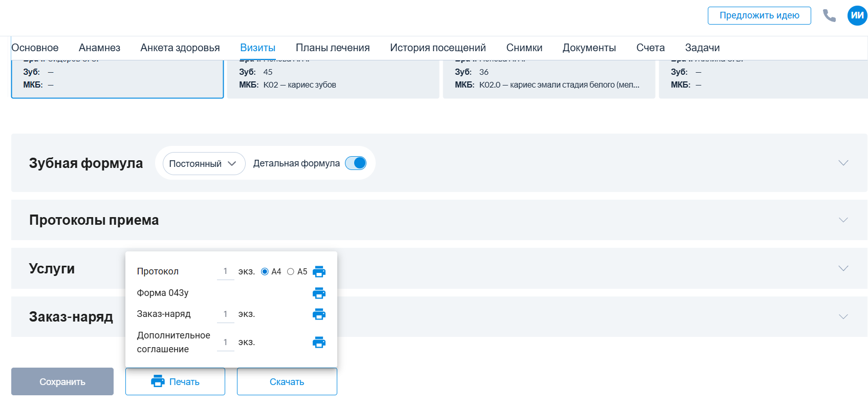The image size is (868, 405).
Task: Click Форма 043у label in popup
Action: 163,293
